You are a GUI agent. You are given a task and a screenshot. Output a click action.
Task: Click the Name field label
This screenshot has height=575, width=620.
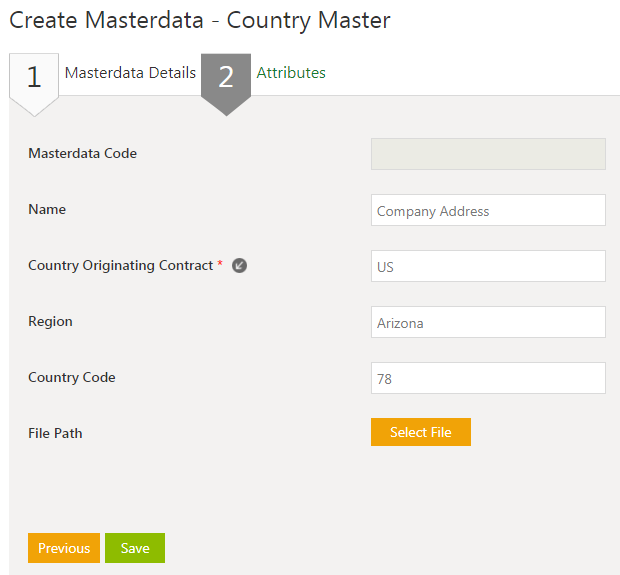coord(47,210)
